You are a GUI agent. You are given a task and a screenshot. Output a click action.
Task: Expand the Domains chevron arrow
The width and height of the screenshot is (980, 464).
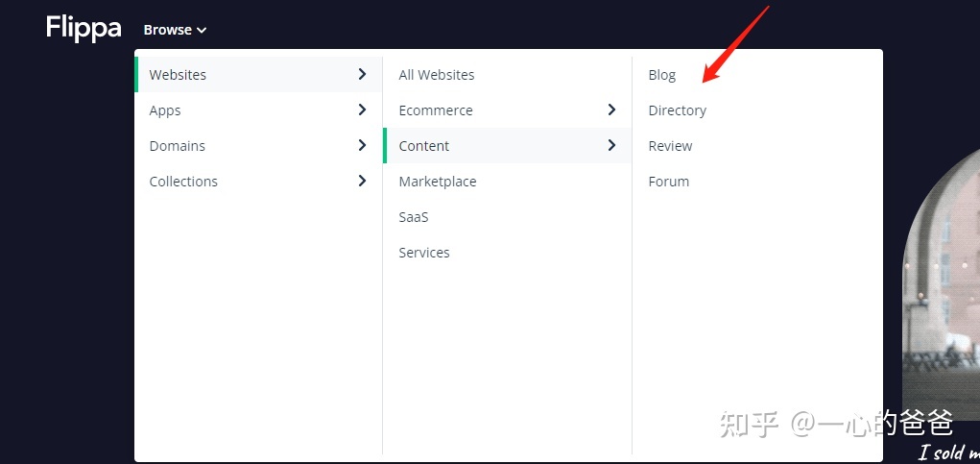(x=362, y=146)
